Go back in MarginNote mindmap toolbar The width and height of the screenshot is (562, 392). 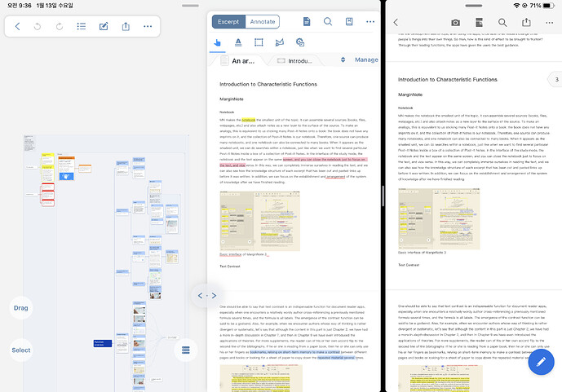click(17, 26)
